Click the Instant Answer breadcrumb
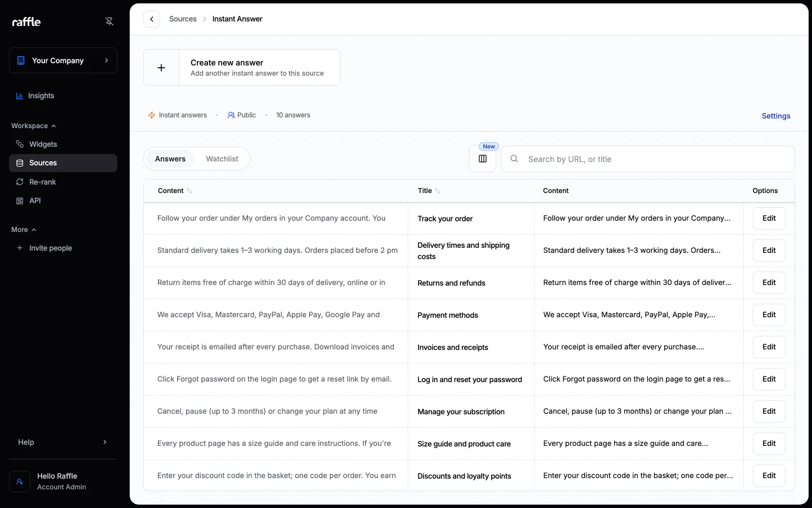The width and height of the screenshot is (812, 508). click(237, 19)
